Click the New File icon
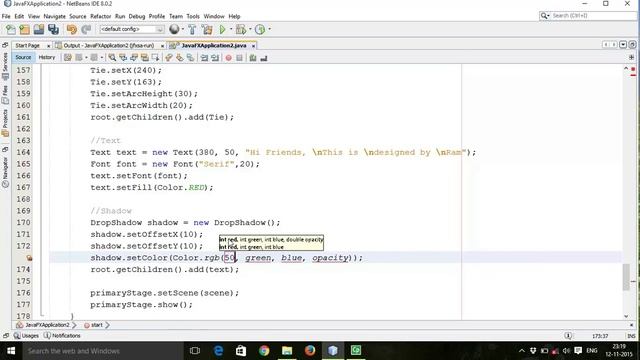The width and height of the screenshot is (640, 360). coord(11,29)
